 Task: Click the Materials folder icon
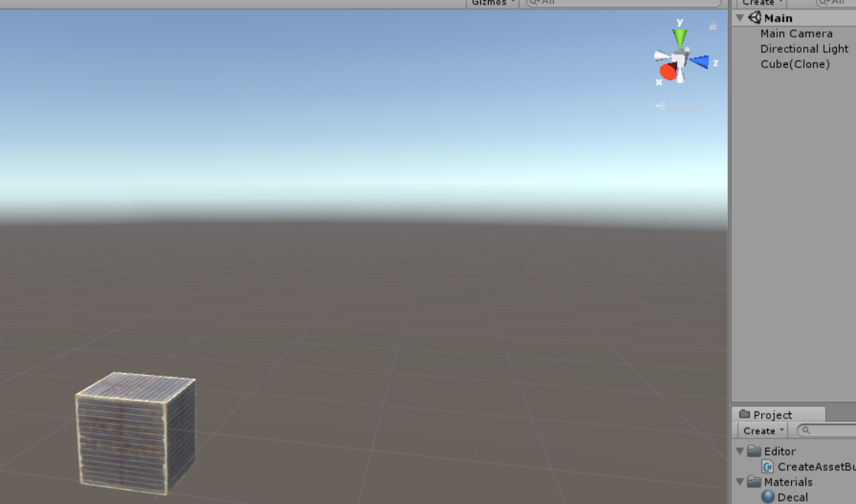pos(754,482)
